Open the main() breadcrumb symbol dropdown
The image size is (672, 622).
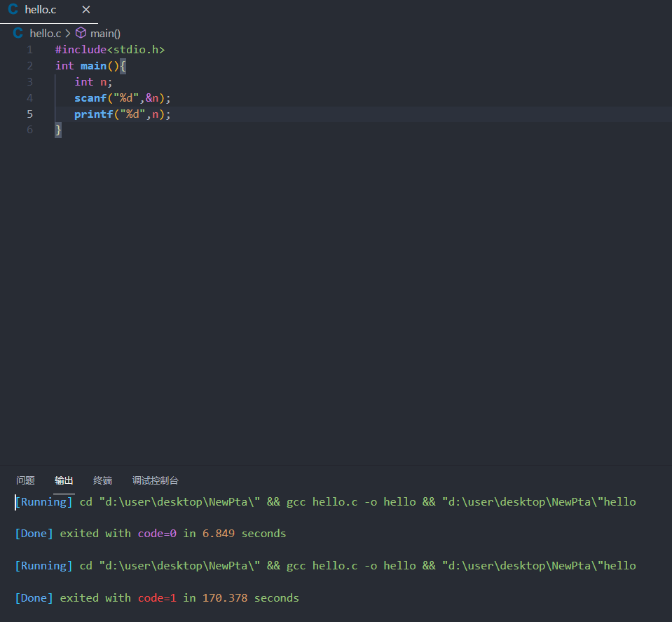(104, 33)
